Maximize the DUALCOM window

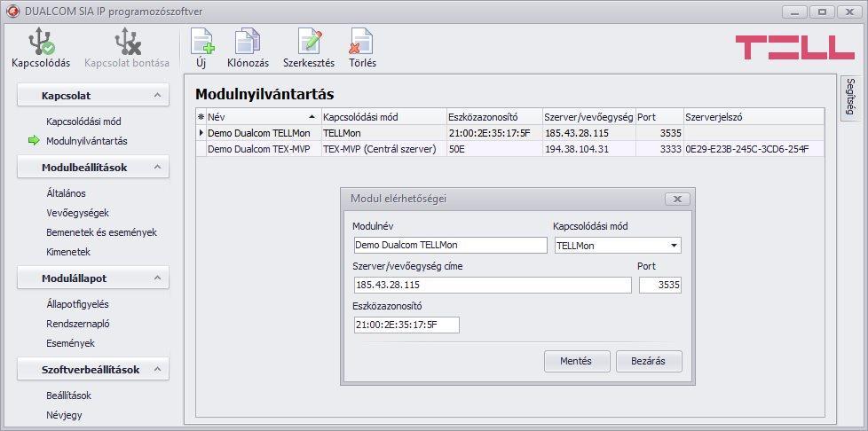click(822, 12)
